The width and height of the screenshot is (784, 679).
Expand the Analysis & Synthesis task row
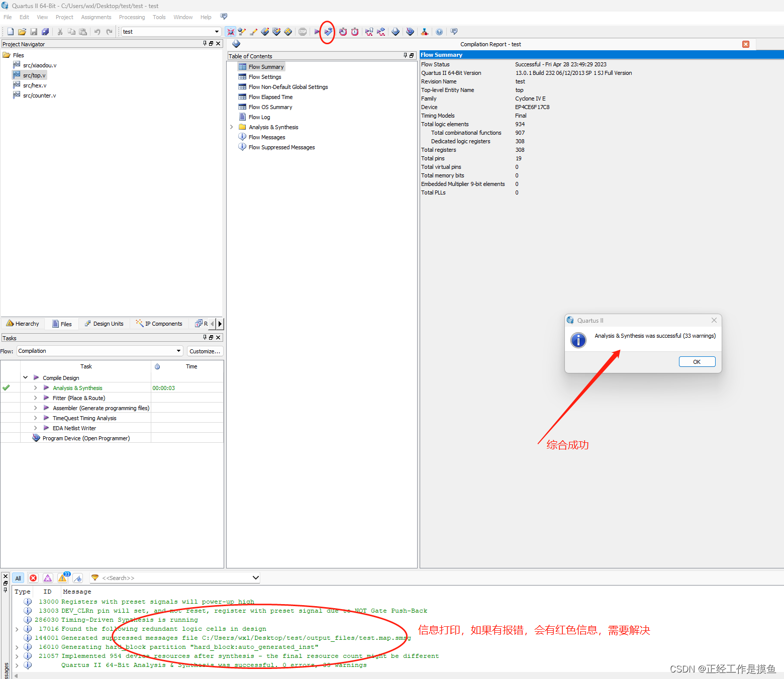click(x=35, y=387)
